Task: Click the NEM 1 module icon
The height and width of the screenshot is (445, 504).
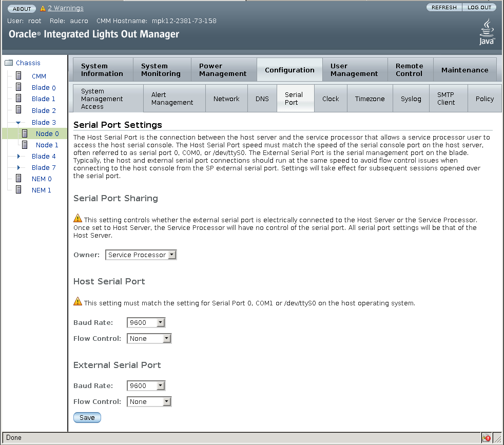Action: 18,190
